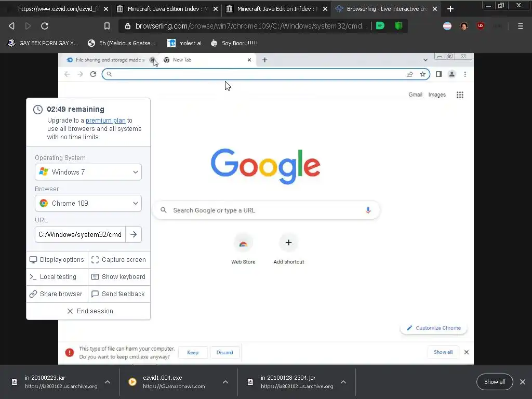Viewport: 532px width, 399px height.
Task: Focus the Google search box
Action: (267, 210)
